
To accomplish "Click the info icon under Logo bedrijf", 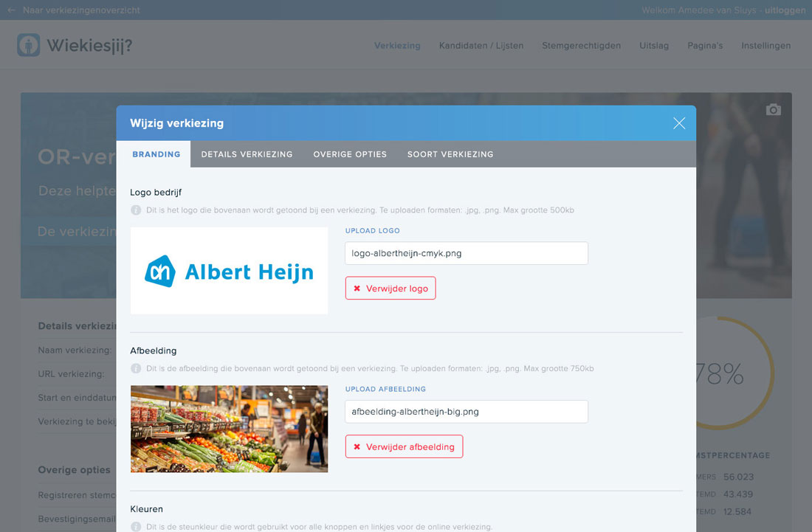I will 137,210.
